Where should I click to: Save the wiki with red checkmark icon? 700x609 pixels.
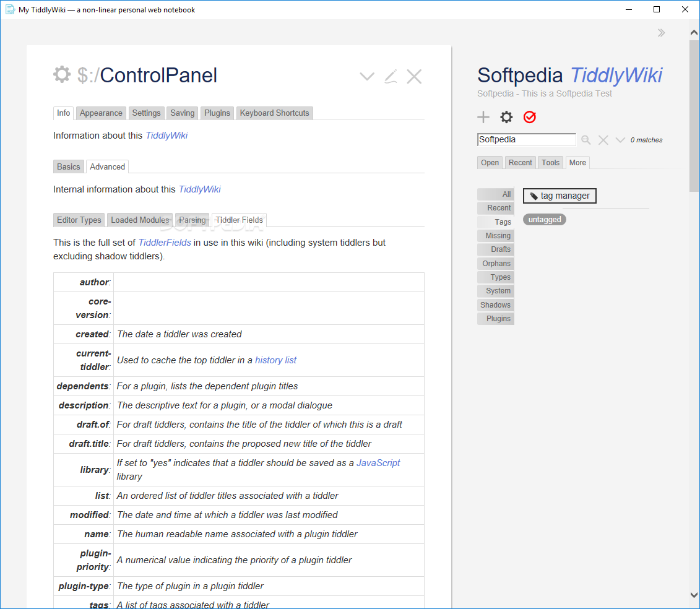click(529, 117)
